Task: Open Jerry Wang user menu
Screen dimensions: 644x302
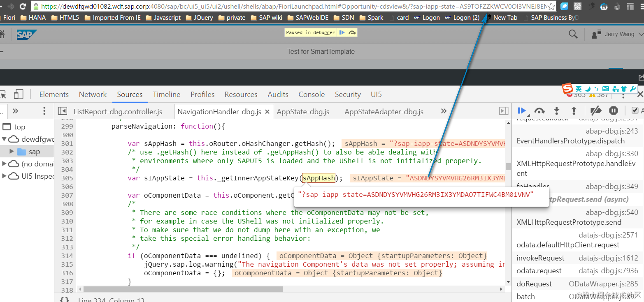Action: pyautogui.click(x=617, y=34)
